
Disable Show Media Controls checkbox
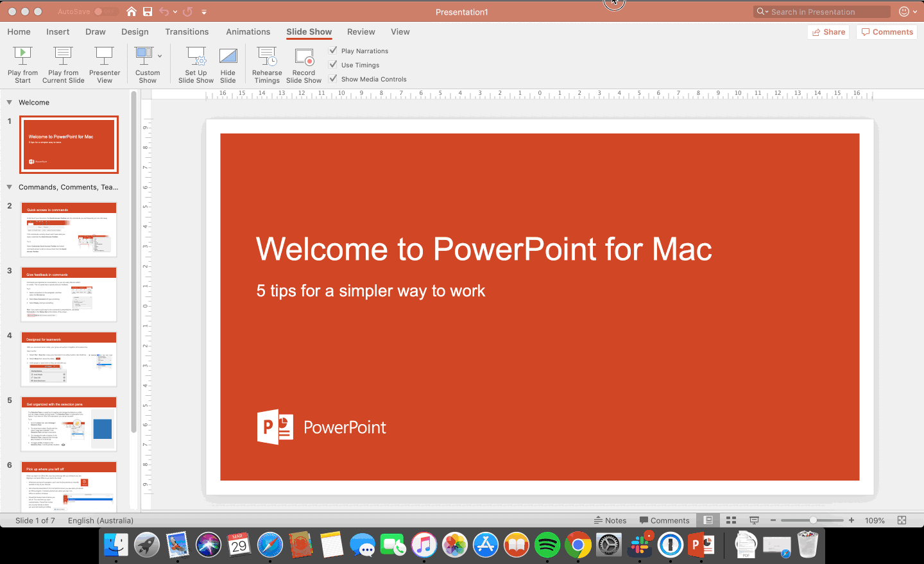coord(333,79)
